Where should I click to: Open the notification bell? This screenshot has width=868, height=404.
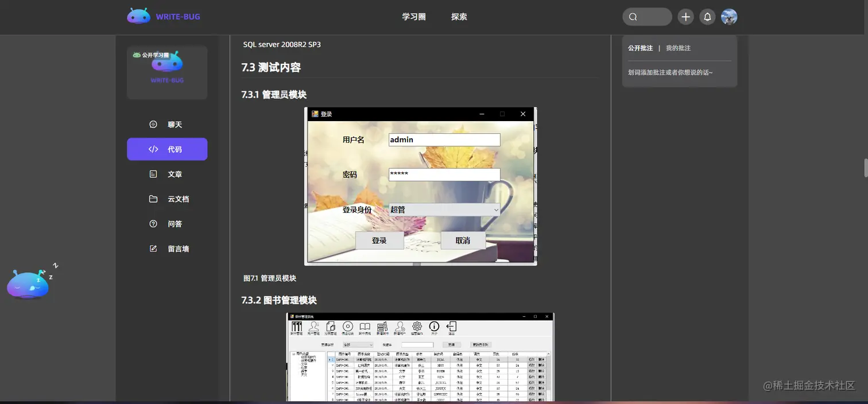pyautogui.click(x=707, y=17)
